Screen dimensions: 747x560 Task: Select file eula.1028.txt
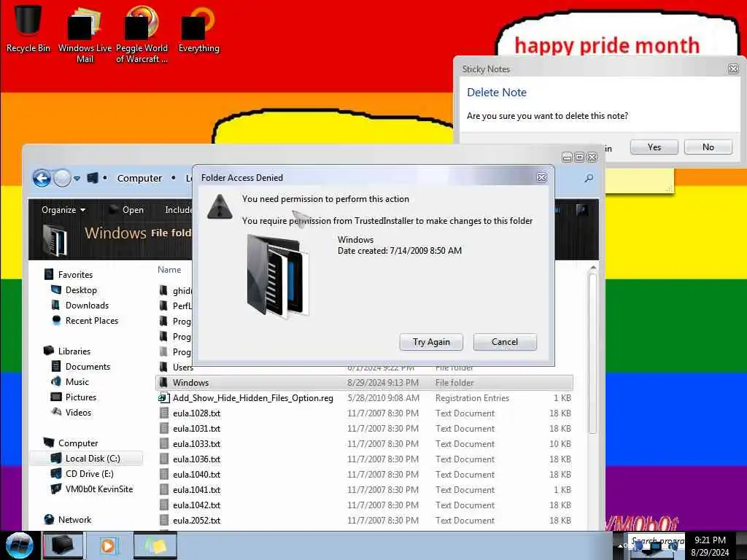(x=365, y=413)
